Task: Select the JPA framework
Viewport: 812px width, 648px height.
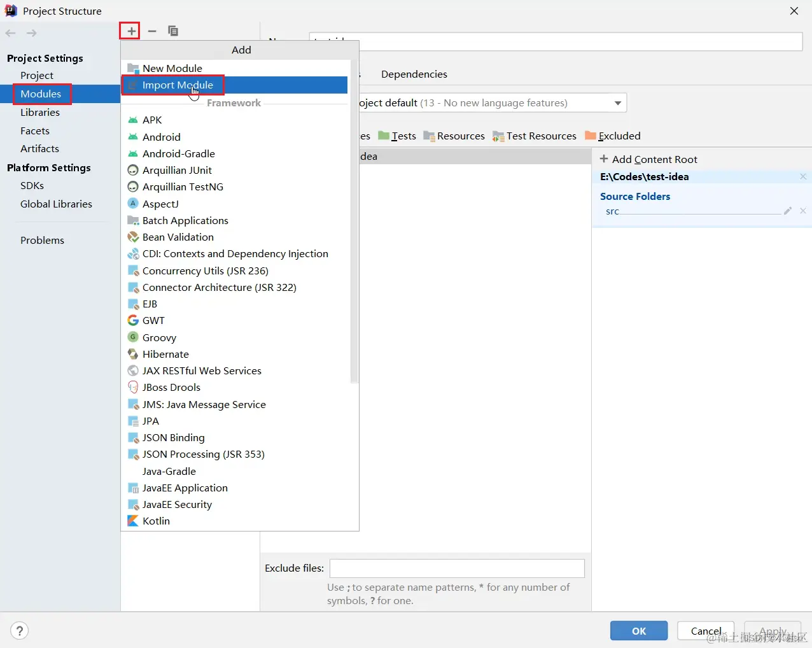Action: (x=234, y=421)
